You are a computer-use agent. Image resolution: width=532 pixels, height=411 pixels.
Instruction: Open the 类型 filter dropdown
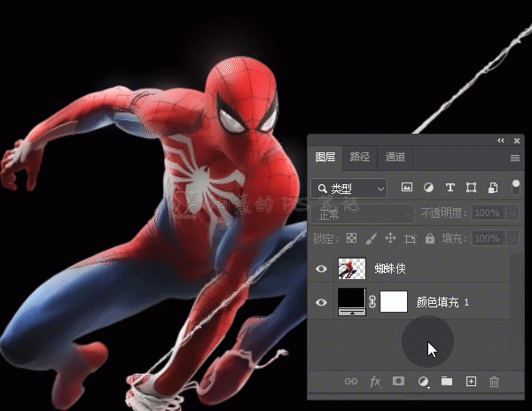pyautogui.click(x=348, y=189)
